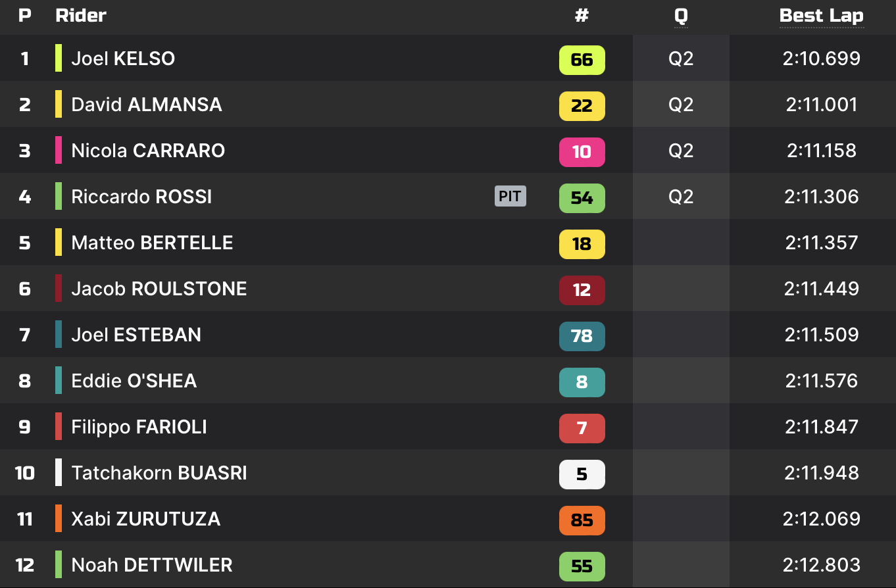Click Xabi Zurutuza's orange number 85 badge
This screenshot has width=896, height=588.
point(582,520)
